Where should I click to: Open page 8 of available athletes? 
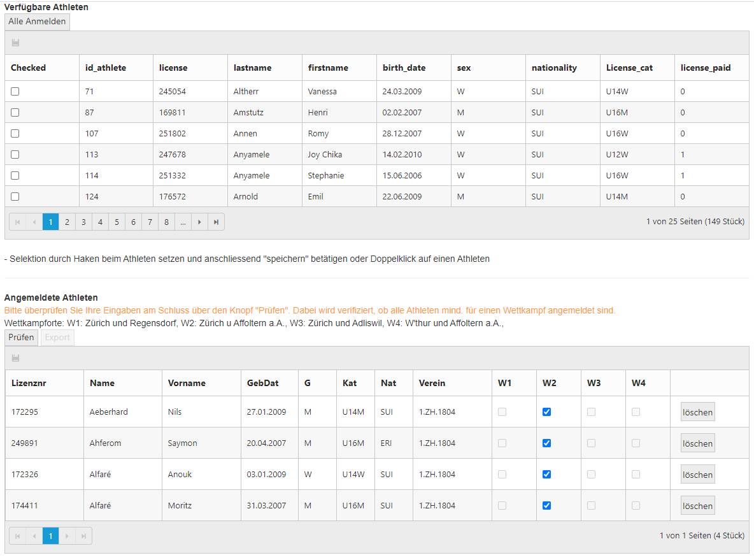(166, 222)
